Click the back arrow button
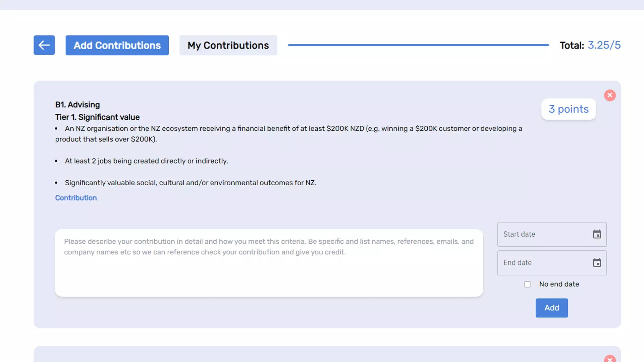This screenshot has height=362, width=644. click(44, 45)
